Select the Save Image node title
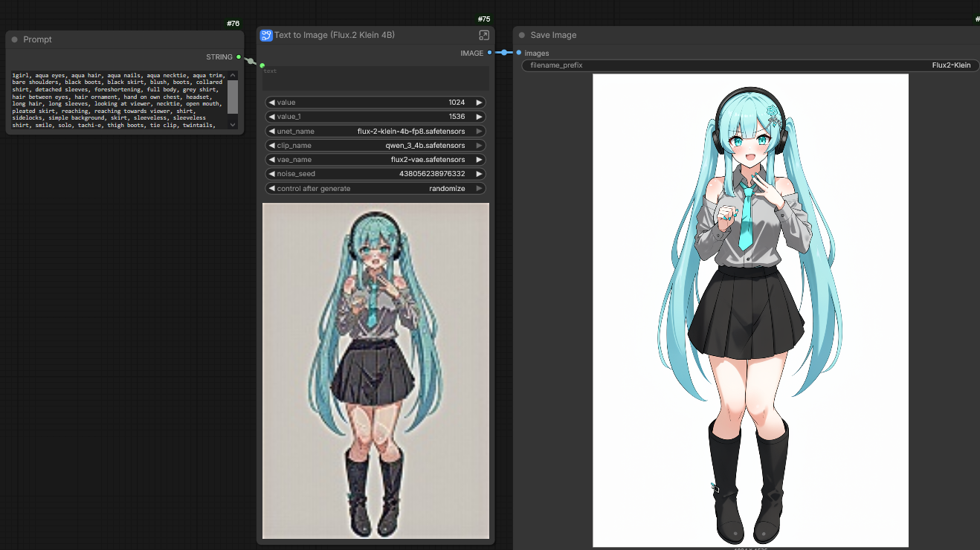980x550 pixels. 553,35
